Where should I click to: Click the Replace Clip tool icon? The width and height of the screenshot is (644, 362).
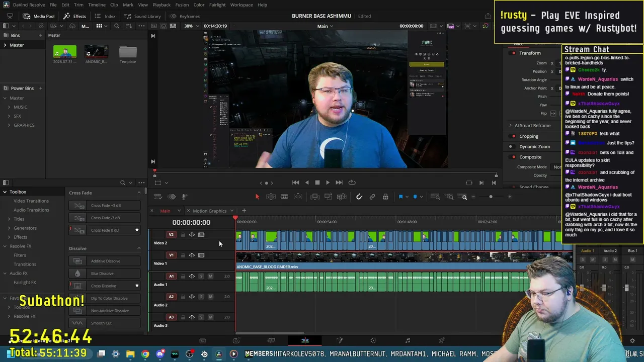tap(342, 197)
